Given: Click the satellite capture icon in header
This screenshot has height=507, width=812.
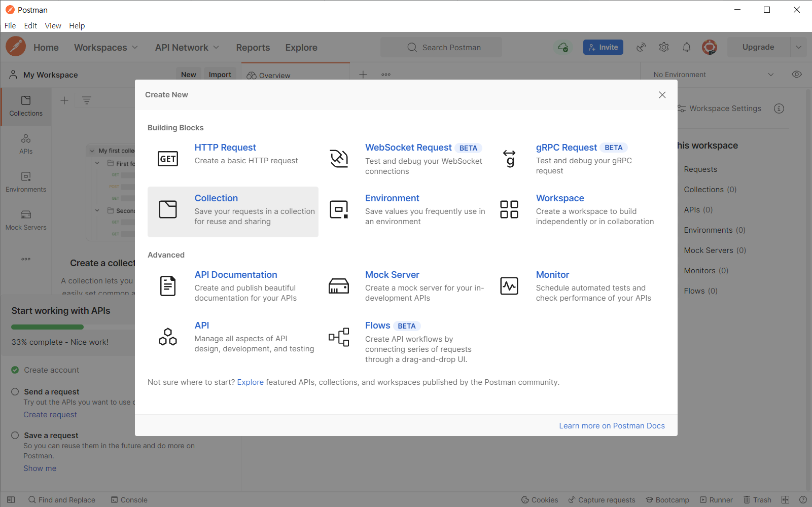Looking at the screenshot, I should [x=641, y=47].
